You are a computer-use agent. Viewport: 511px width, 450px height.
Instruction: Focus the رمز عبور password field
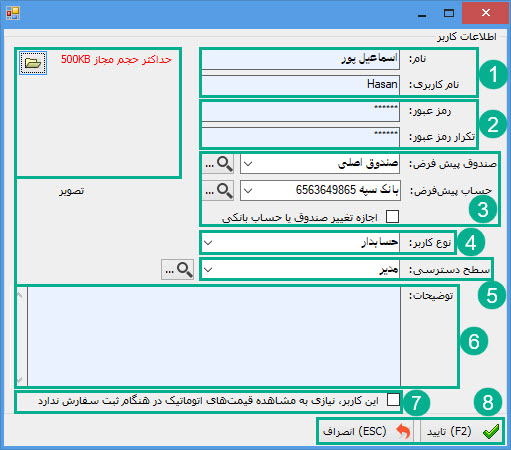[301, 111]
